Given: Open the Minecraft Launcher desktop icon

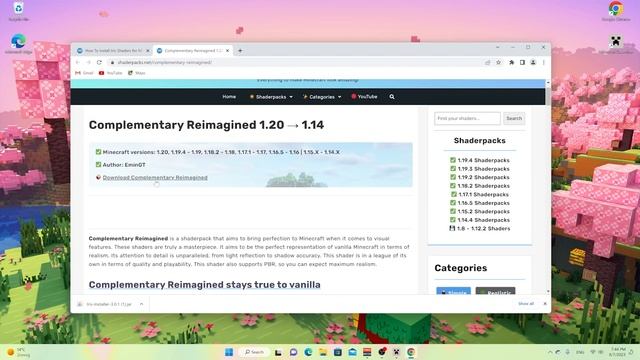Looking at the screenshot, I should coord(616,44).
